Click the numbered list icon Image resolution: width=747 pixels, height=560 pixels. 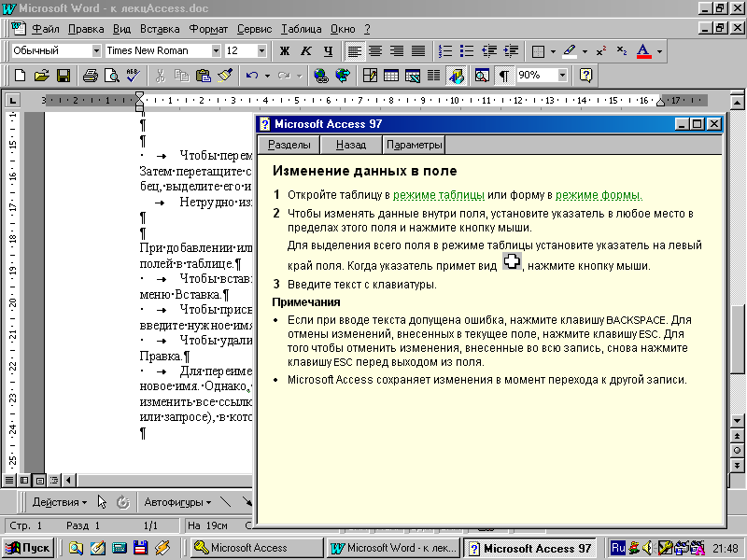[445, 50]
